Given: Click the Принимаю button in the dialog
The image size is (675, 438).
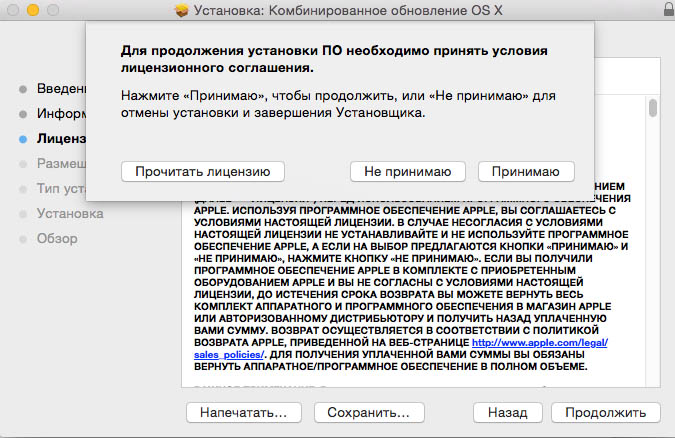Looking at the screenshot, I should (526, 171).
